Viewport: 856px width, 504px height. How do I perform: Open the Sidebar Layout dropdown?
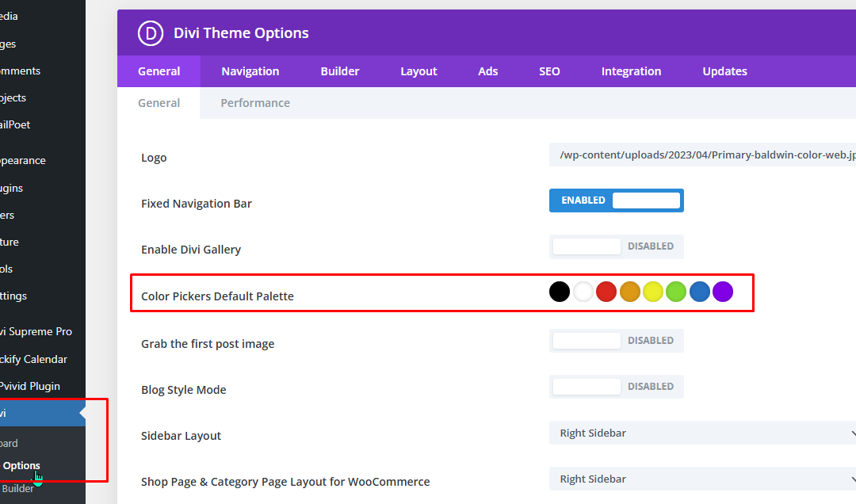click(x=702, y=433)
